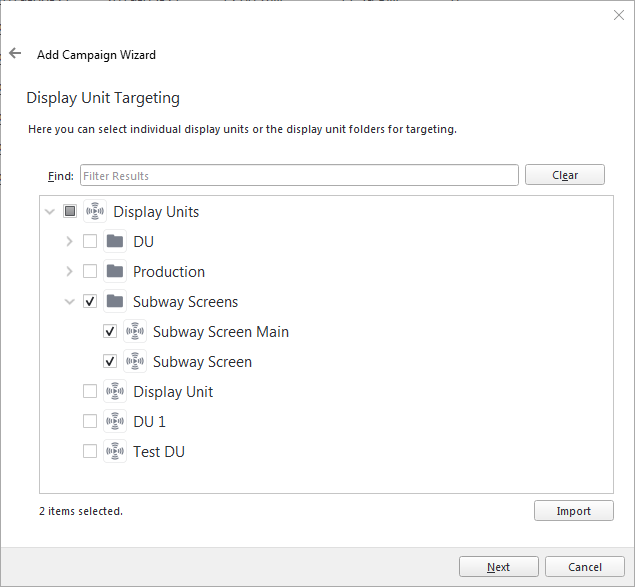Click the Subway Screens folder icon
This screenshot has width=635, height=587.
[x=115, y=301]
